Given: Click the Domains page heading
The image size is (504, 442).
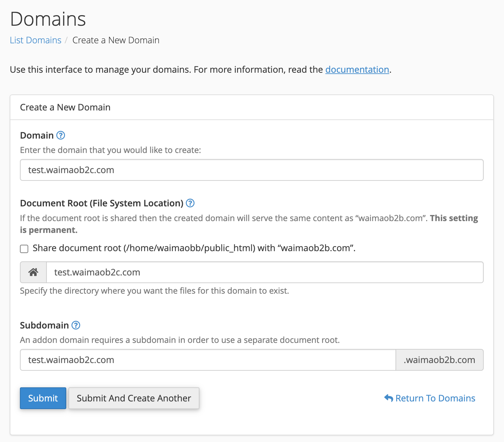Looking at the screenshot, I should 48,19.
